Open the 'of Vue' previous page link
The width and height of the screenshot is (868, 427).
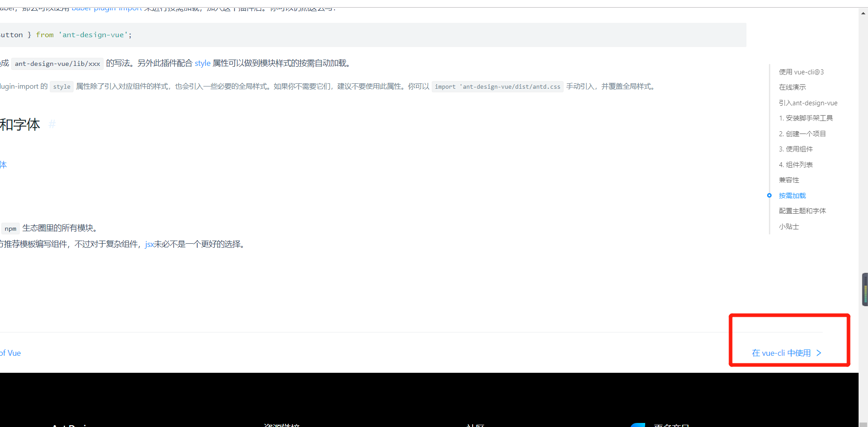pyautogui.click(x=10, y=353)
